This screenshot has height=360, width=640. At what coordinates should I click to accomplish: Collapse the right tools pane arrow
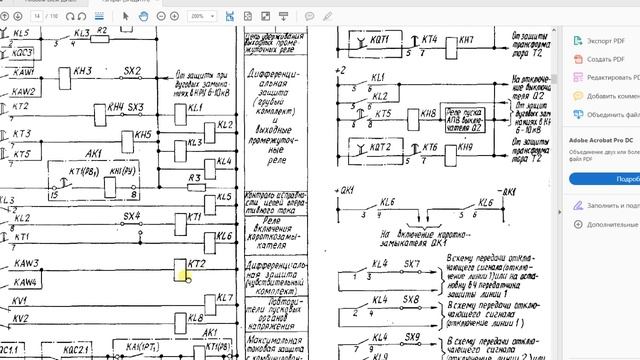560,212
